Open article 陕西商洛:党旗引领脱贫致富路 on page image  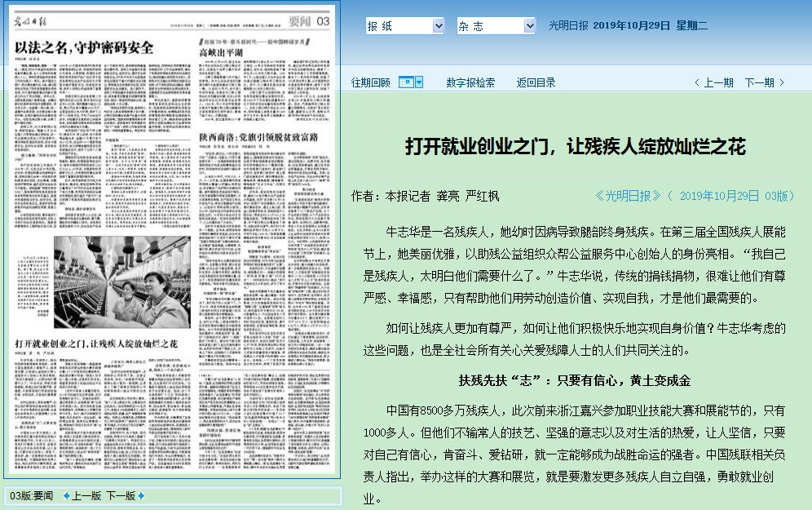(258, 137)
